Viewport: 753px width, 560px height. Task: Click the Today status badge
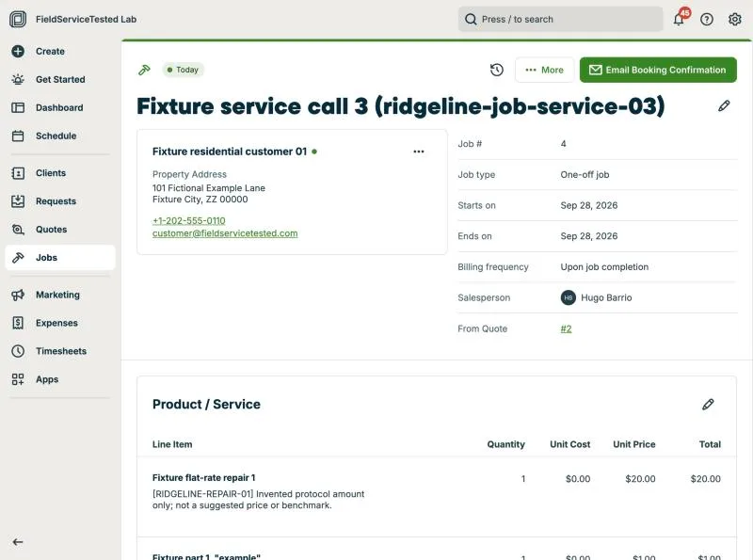click(183, 71)
